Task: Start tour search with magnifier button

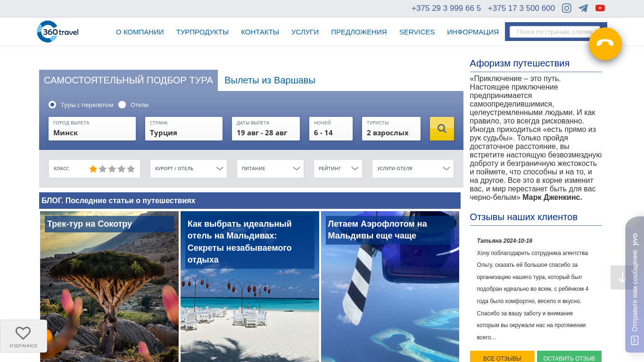Action: pyautogui.click(x=442, y=129)
